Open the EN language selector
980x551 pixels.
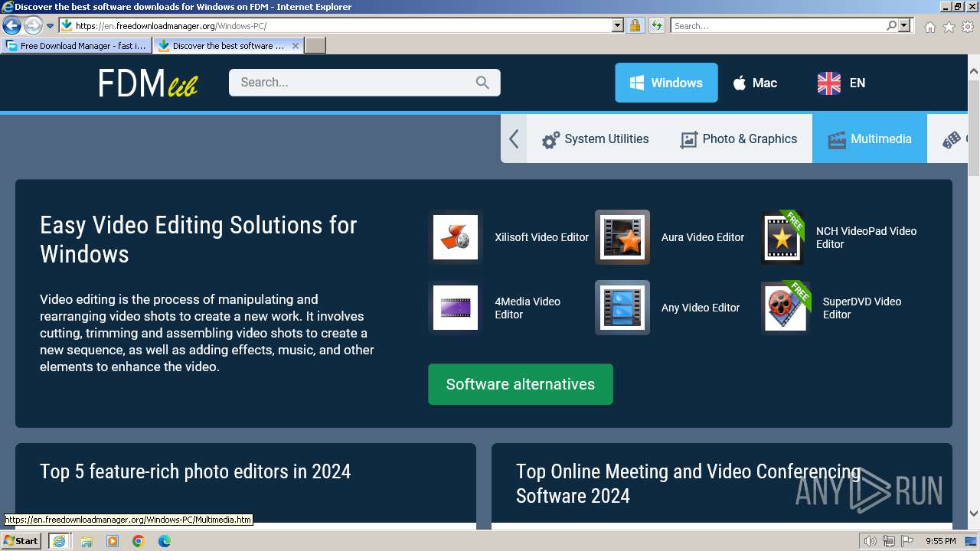pos(841,83)
